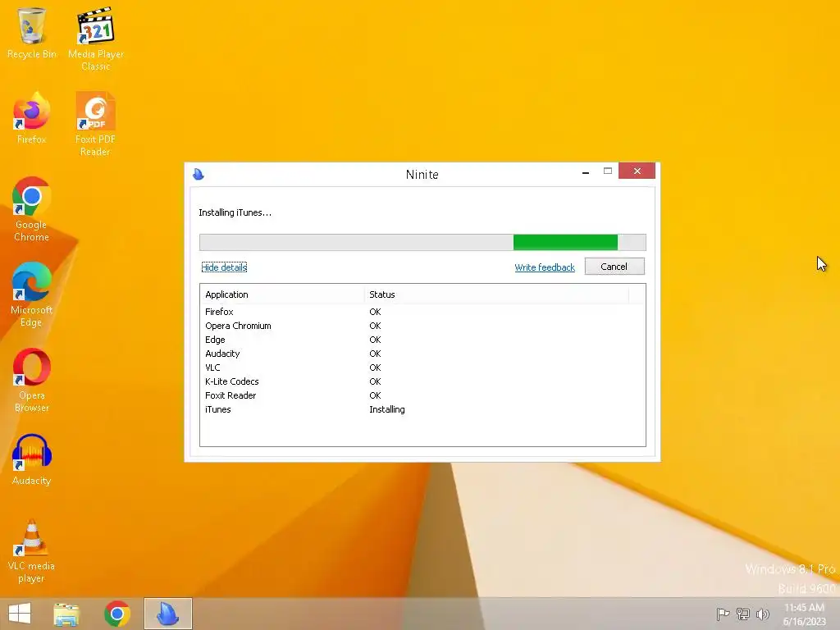The image size is (840, 630).
Task: Select the Opera Chromium row
Action: (422, 326)
